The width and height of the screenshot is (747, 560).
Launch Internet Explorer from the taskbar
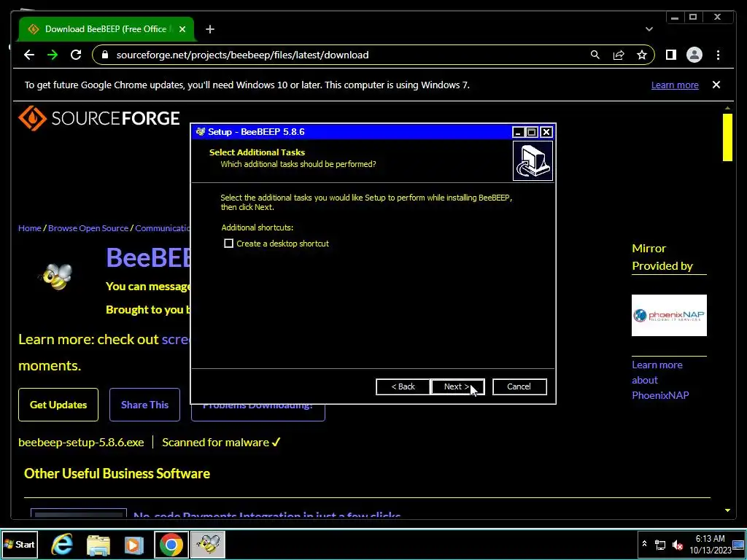pos(62,544)
